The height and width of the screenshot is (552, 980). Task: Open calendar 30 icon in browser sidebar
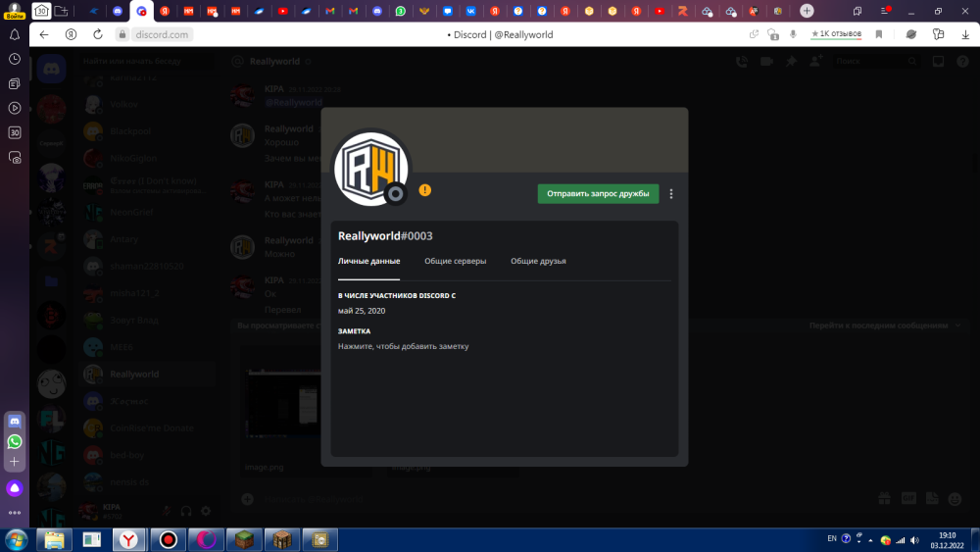[x=15, y=132]
